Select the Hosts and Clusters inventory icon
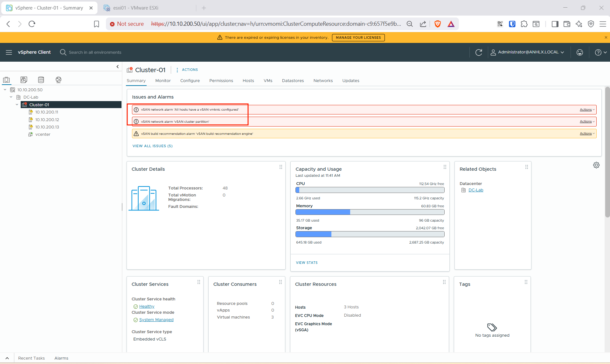 tap(6, 80)
